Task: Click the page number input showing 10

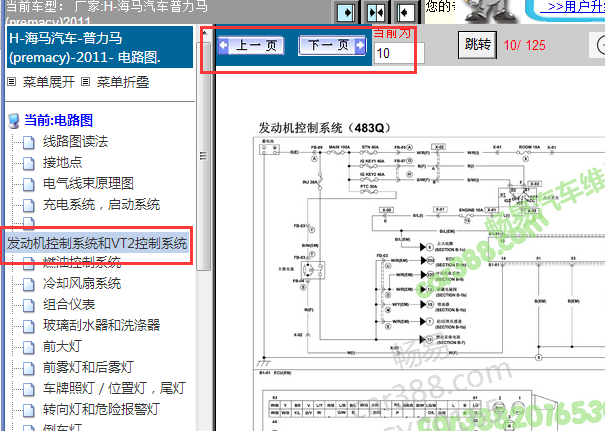Action: (x=399, y=53)
